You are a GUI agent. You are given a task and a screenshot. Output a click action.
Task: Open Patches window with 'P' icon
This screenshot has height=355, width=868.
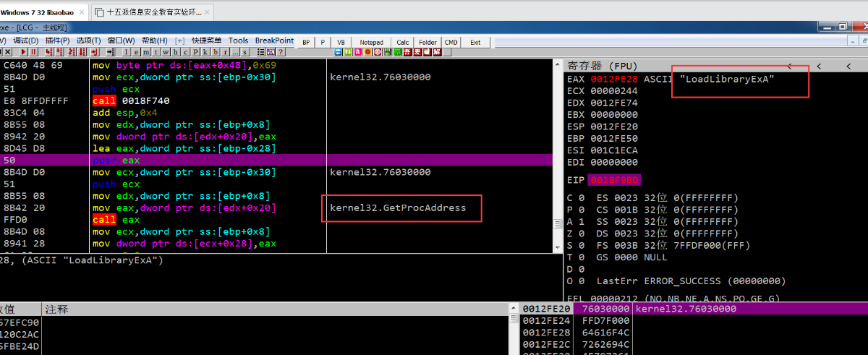[x=195, y=52]
